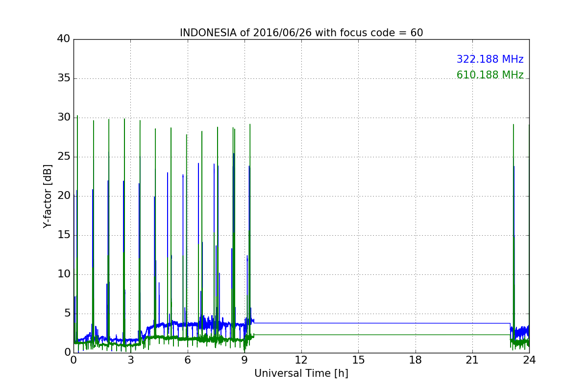This screenshot has width=588, height=392.
Task: Select the green 610.188 MHz legend label
Action: [490, 75]
